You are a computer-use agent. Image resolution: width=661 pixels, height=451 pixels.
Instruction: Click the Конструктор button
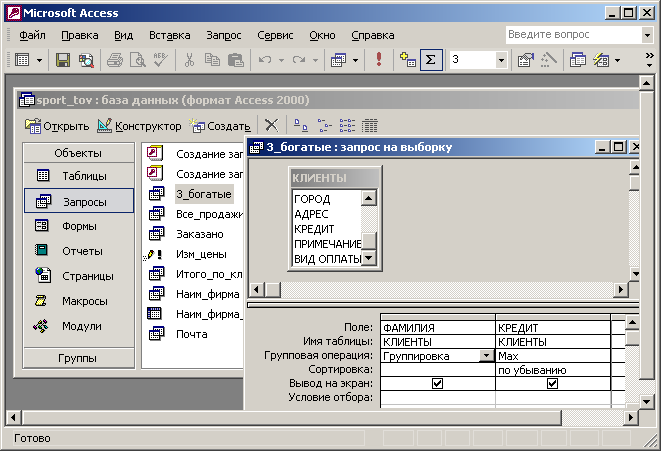(139, 126)
